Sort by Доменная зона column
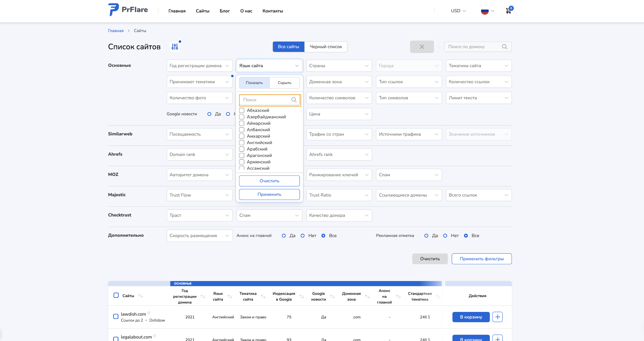The image size is (644, 341). [x=367, y=296]
